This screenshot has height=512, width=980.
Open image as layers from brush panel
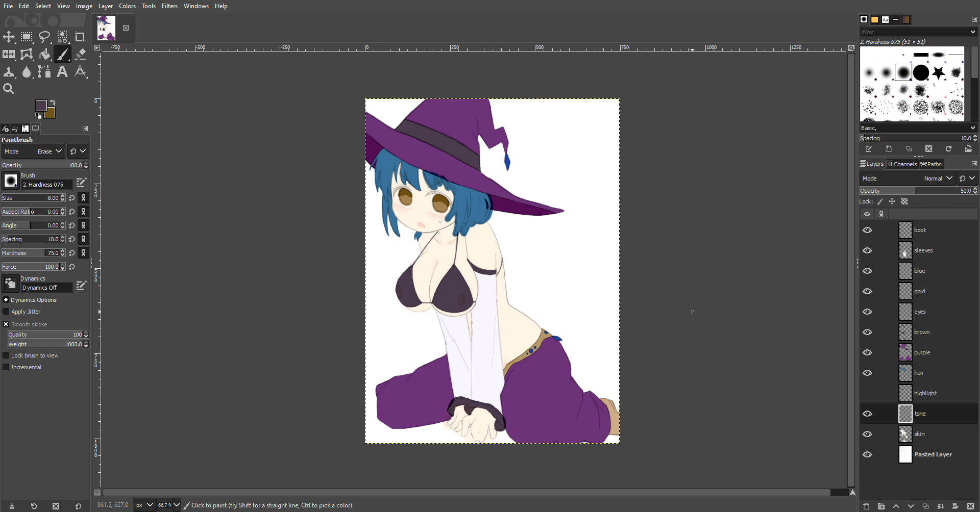coord(968,149)
